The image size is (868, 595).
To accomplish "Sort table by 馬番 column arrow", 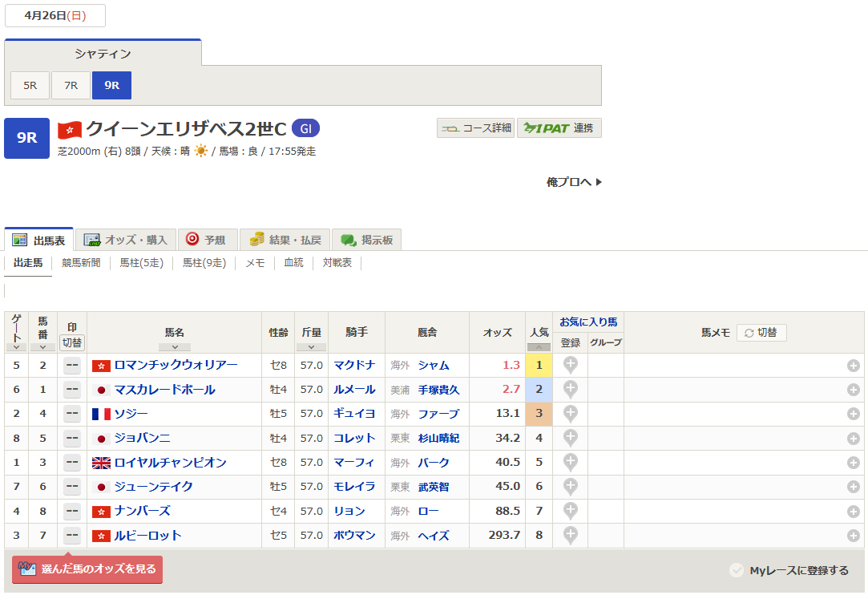I will (x=42, y=347).
